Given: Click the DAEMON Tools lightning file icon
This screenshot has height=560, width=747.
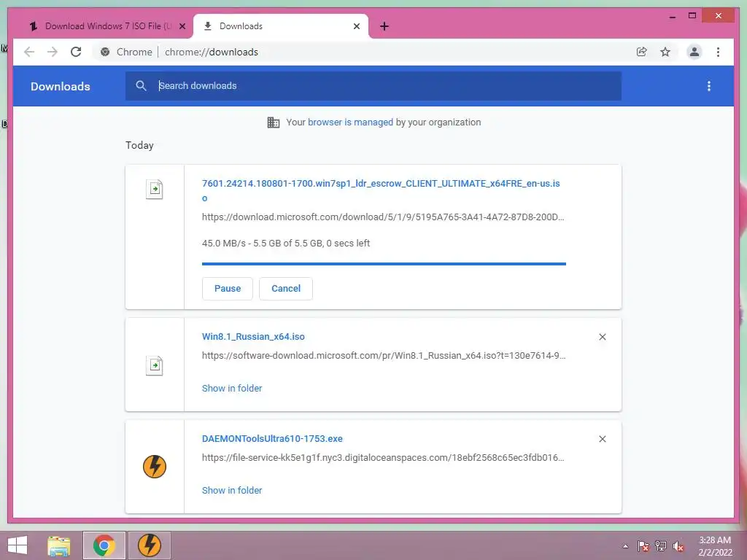Looking at the screenshot, I should (x=155, y=466).
